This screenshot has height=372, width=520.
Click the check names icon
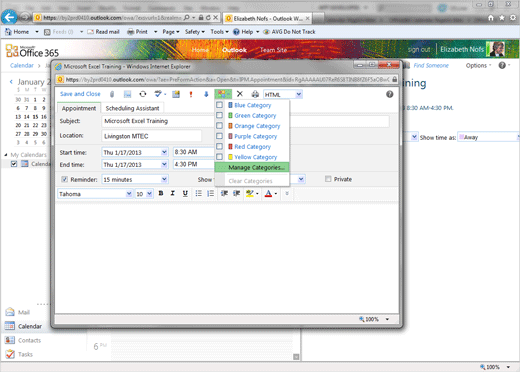click(x=158, y=94)
